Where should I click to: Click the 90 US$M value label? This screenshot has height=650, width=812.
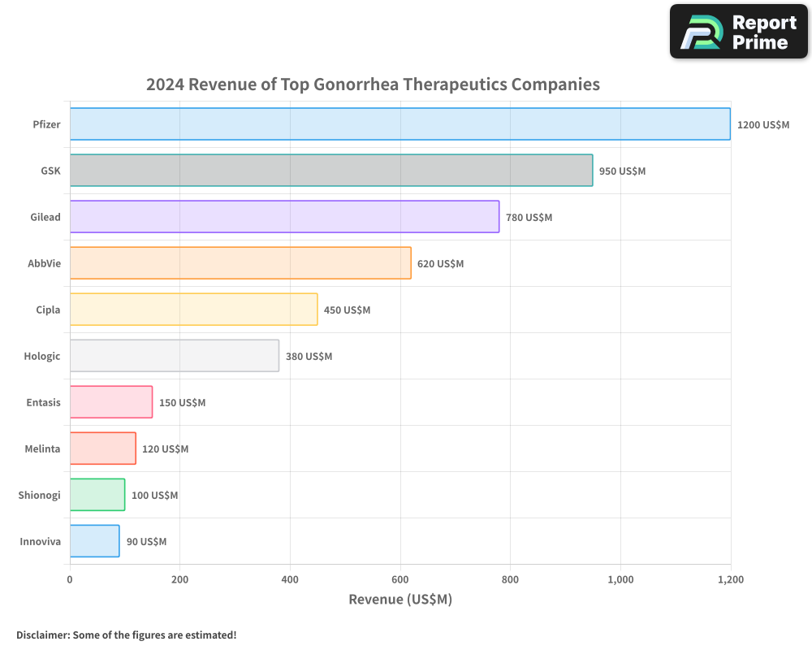point(146,542)
